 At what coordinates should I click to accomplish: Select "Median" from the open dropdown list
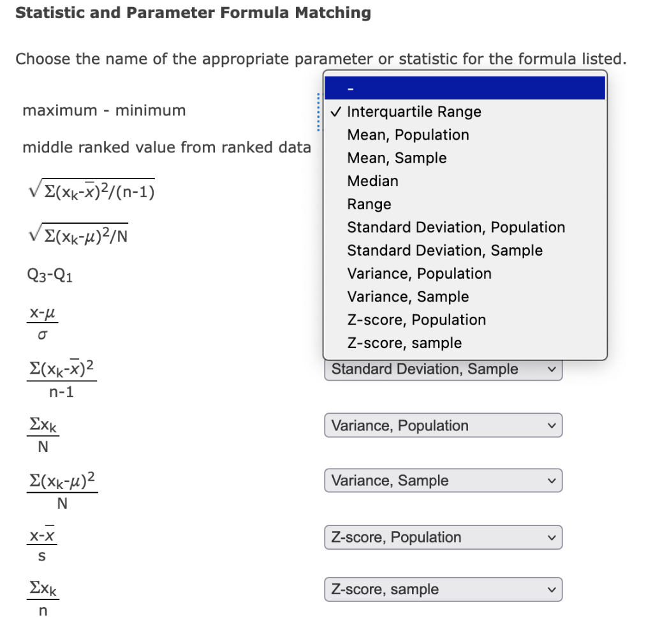click(372, 181)
